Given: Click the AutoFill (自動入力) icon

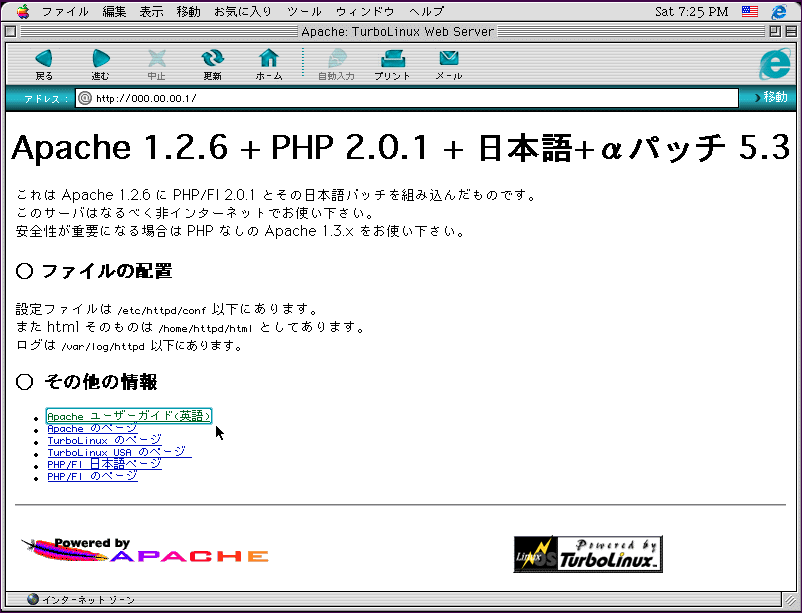Looking at the screenshot, I should point(337,58).
